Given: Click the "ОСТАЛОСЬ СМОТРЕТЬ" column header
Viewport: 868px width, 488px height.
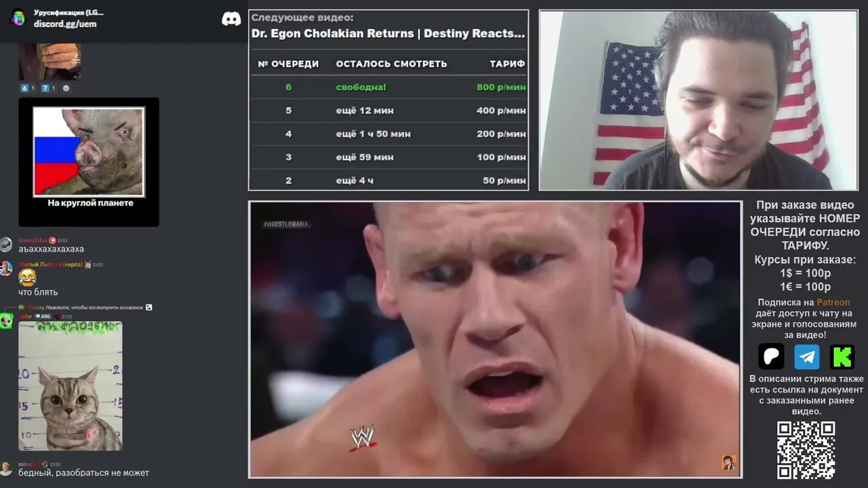Looking at the screenshot, I should 391,64.
